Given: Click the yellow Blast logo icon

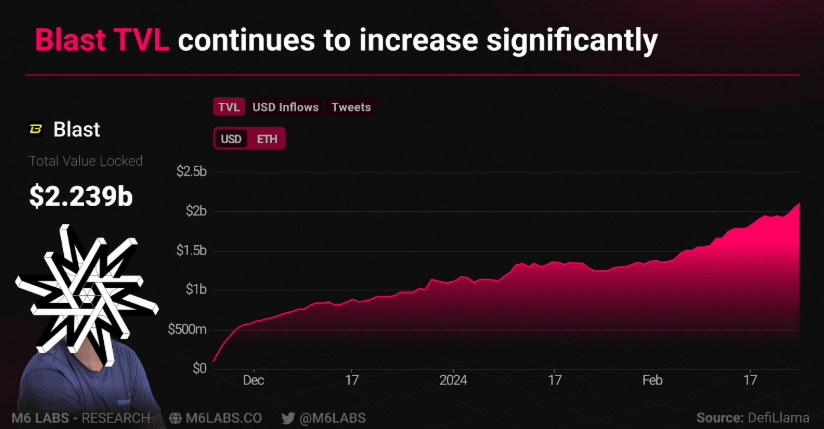Looking at the screenshot, I should (36, 130).
